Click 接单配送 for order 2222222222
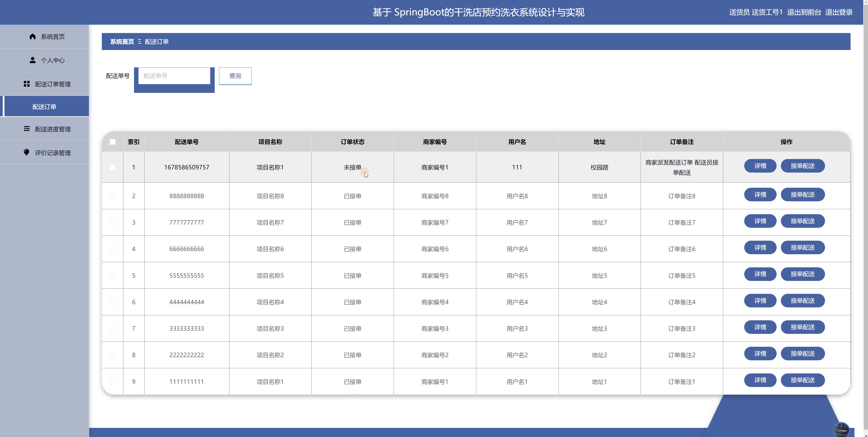The width and height of the screenshot is (868, 437). [803, 354]
